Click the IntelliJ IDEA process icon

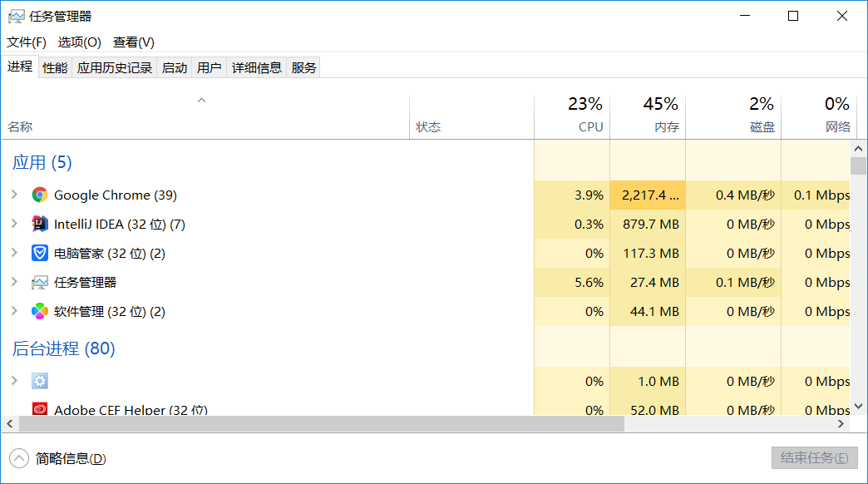point(39,224)
